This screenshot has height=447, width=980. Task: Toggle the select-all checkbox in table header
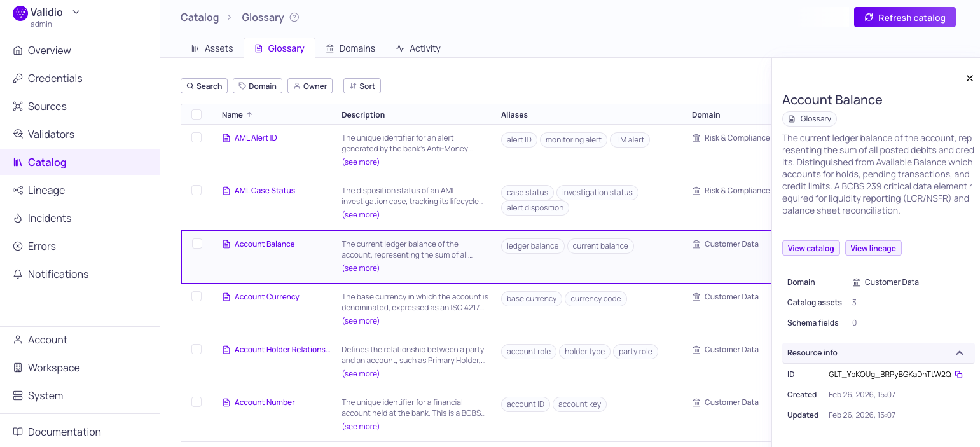197,114
